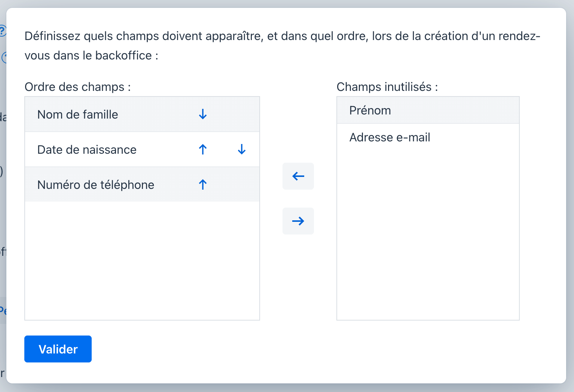
Task: Click highlighted sidebar item behind the dialog
Action: [x=3, y=310]
